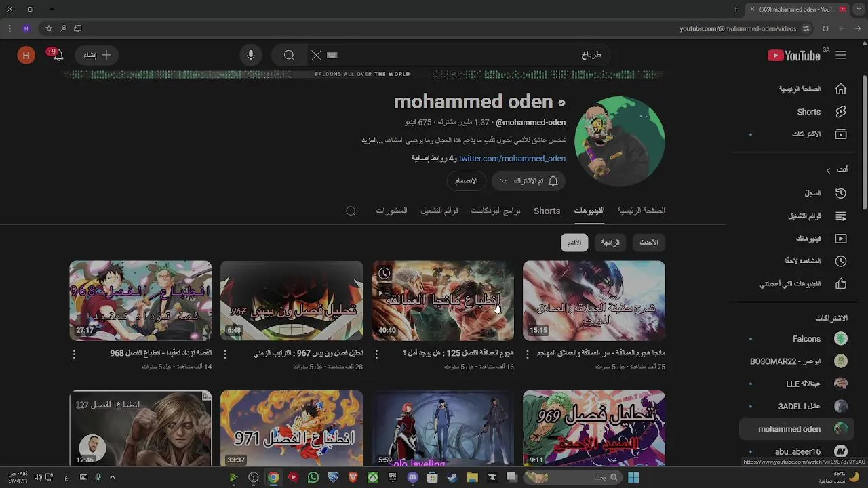This screenshot has height=488, width=868.
Task: Open the 3ADEL subscription
Action: (x=797, y=407)
